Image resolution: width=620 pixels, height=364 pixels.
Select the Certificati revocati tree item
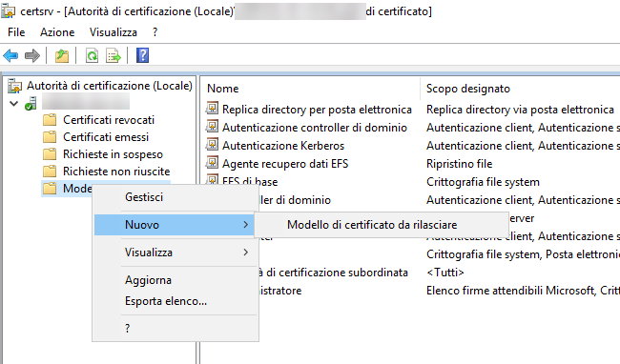109,120
